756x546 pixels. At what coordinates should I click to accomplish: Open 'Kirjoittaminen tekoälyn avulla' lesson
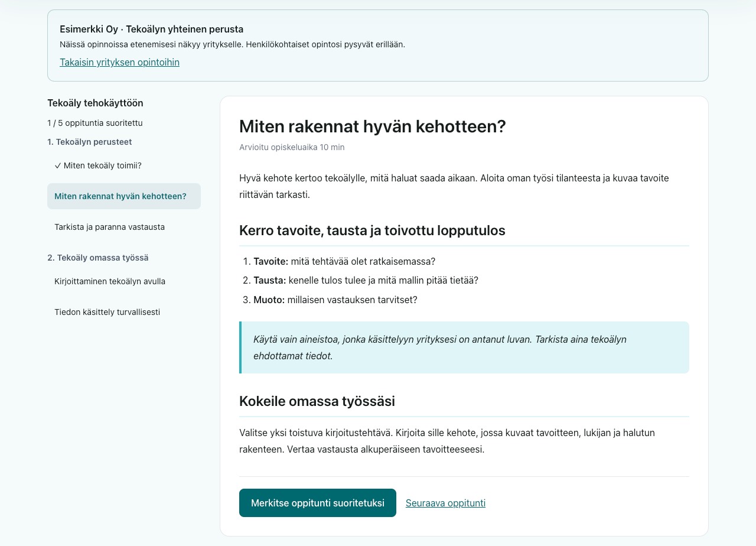pyautogui.click(x=124, y=281)
